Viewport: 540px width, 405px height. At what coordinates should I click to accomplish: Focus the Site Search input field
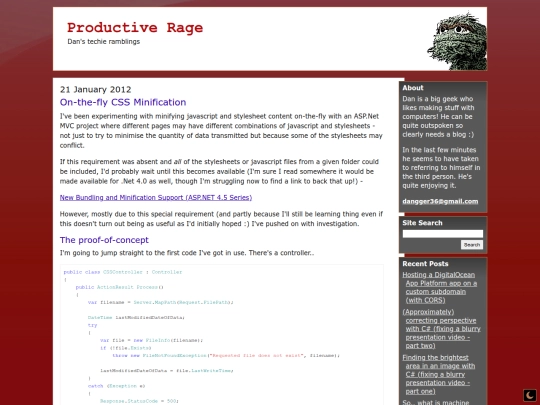[443, 234]
